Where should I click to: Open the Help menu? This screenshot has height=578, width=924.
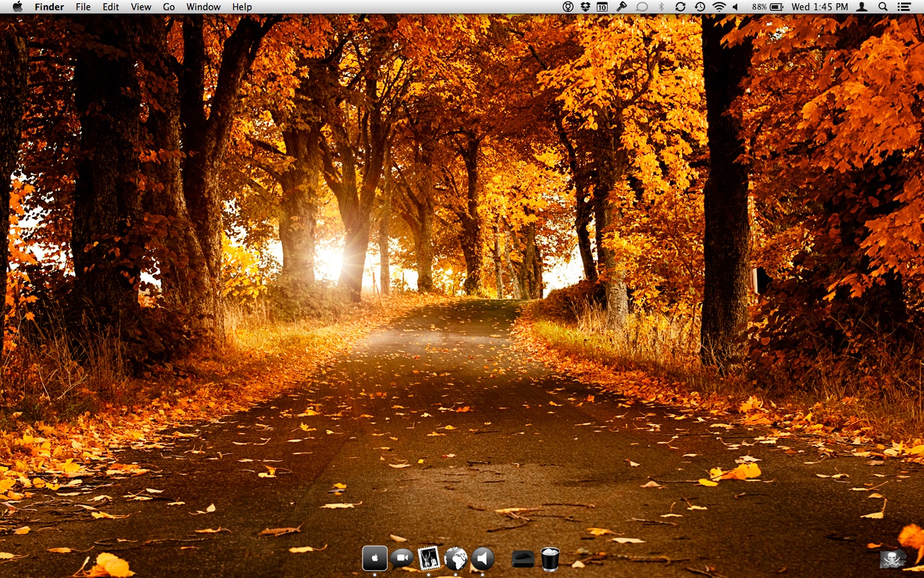[x=242, y=7]
